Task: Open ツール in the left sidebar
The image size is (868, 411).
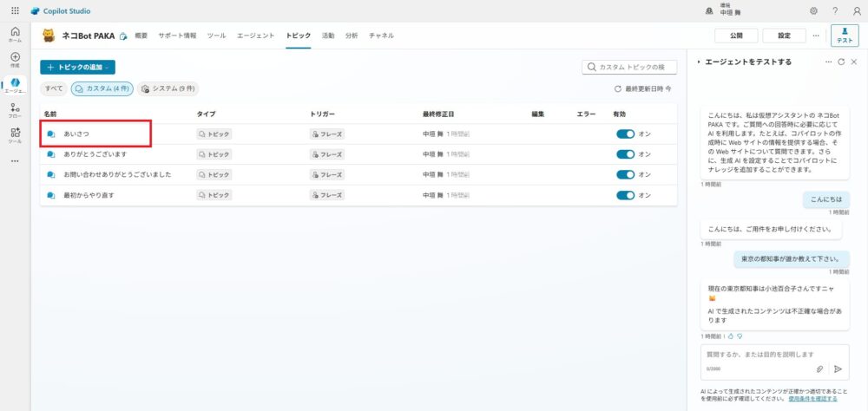Action: tap(15, 135)
